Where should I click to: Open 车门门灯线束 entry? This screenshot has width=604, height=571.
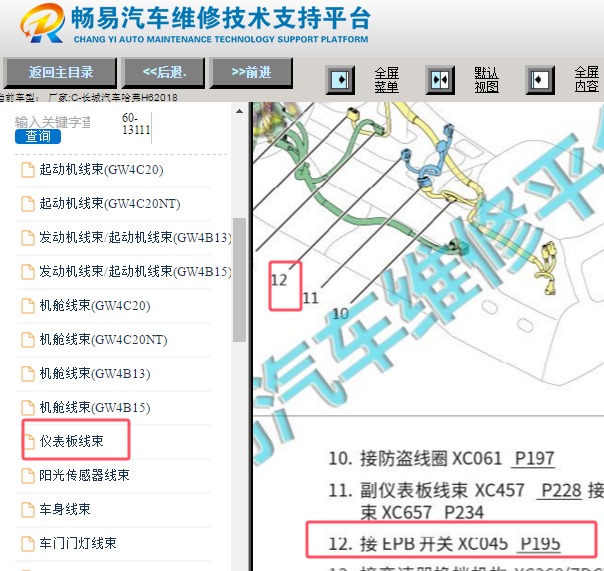pyautogui.click(x=78, y=543)
